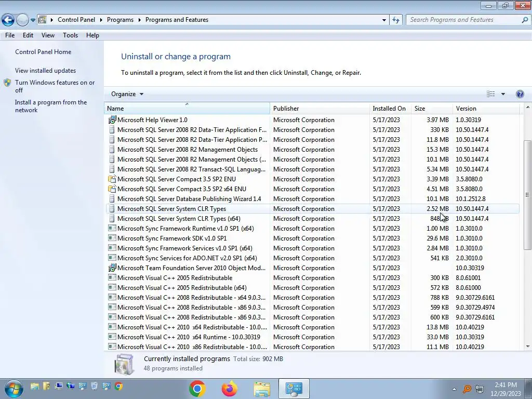Screen dimensions: 532x399
Task: Open the address bar history dropdown
Action: (384, 20)
